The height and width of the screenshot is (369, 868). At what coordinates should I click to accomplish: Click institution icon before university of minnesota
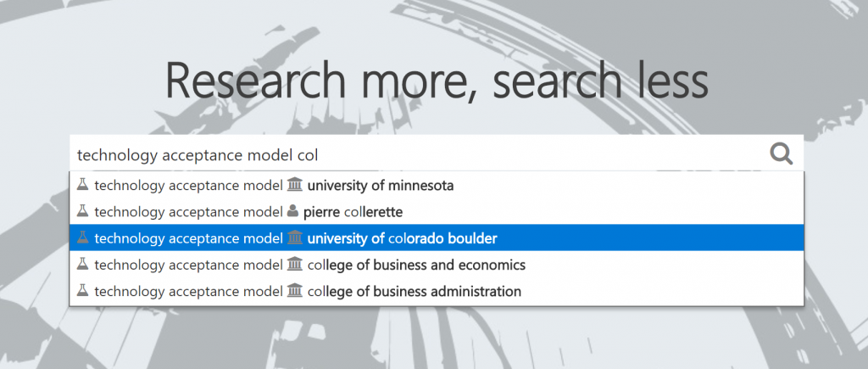(295, 185)
